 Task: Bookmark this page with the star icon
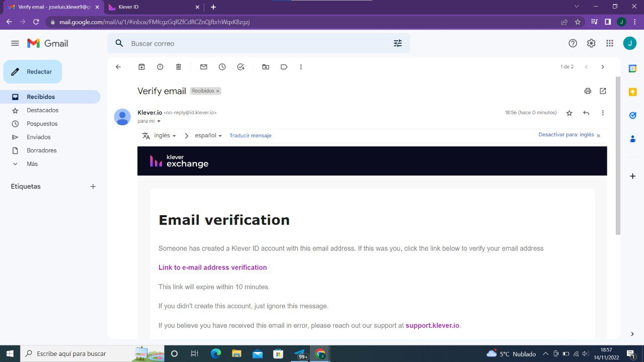click(x=578, y=22)
